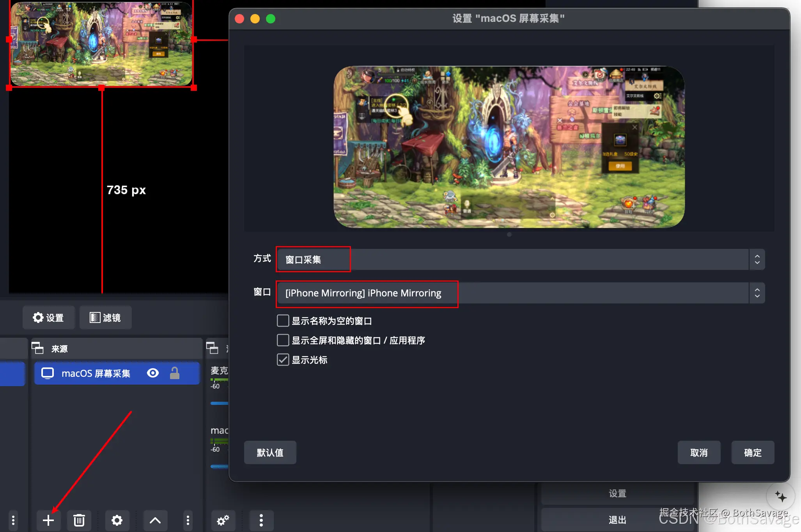Uncheck the 显示光标 checkbox
This screenshot has height=532, width=801.
click(x=283, y=360)
